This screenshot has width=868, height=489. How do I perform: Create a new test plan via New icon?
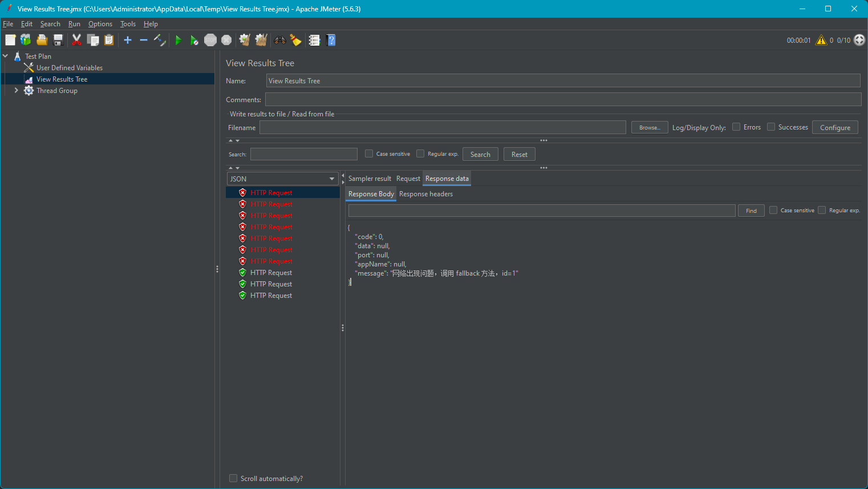coord(10,40)
